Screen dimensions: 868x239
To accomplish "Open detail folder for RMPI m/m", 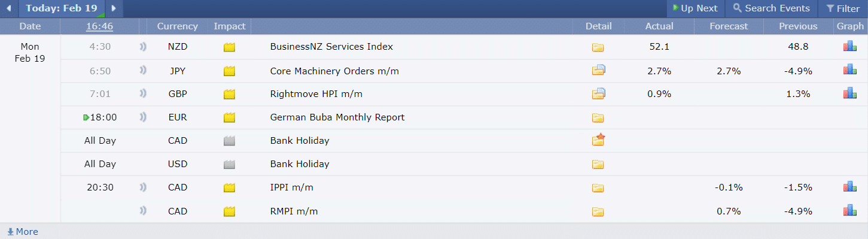I will [598, 211].
